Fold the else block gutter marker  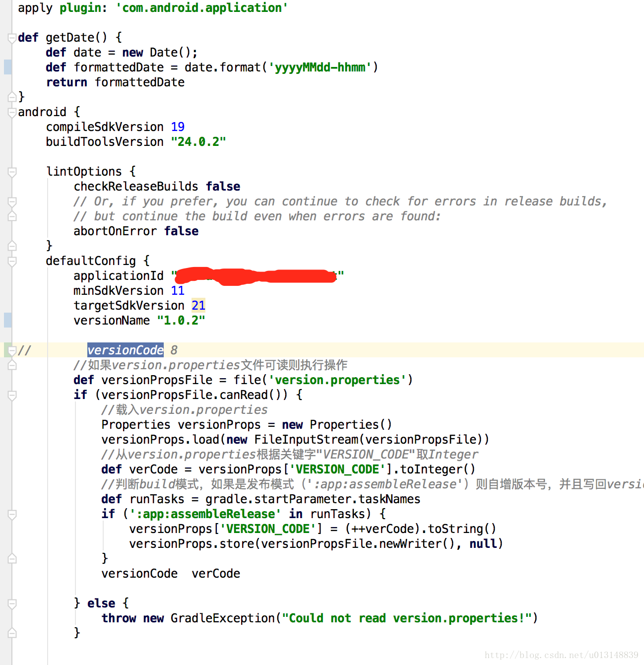tap(12, 604)
